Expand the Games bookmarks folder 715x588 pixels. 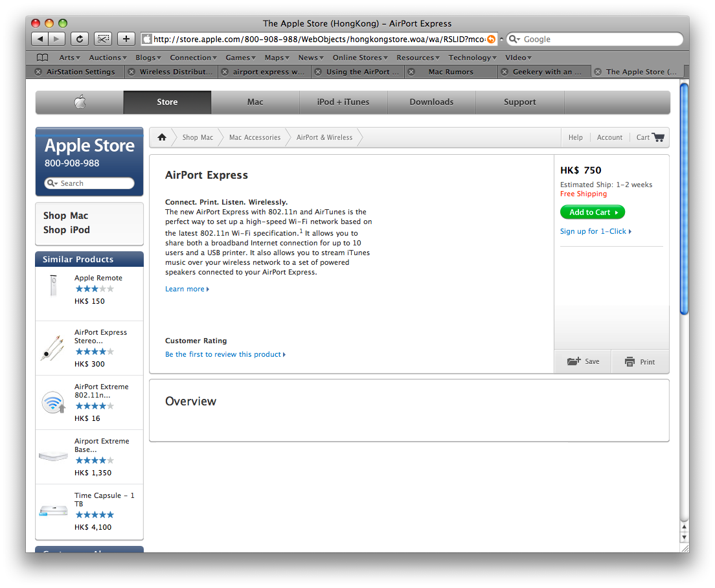(x=241, y=58)
